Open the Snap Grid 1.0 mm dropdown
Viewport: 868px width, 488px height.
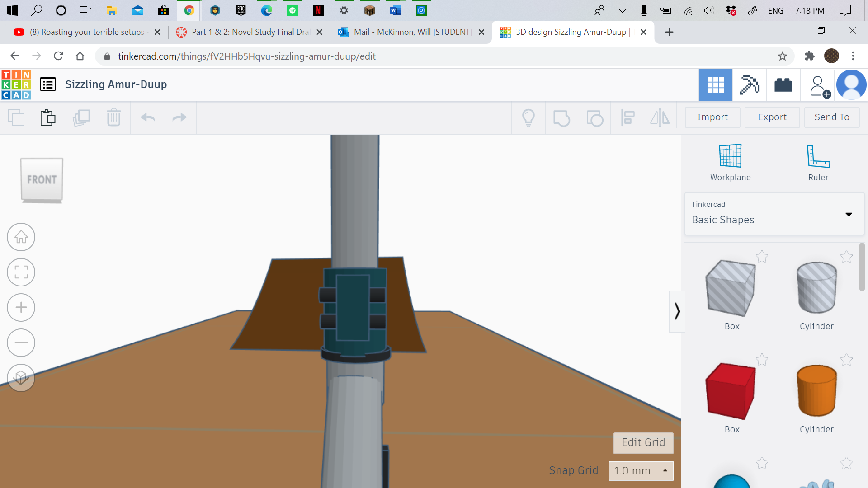coord(641,471)
